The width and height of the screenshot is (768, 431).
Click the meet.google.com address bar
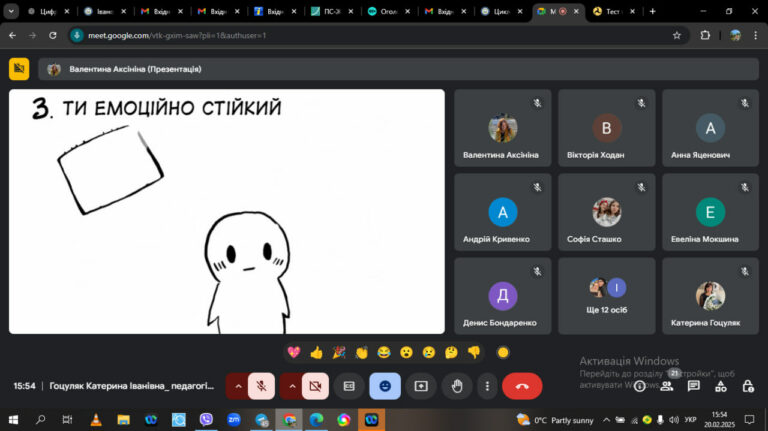click(372, 35)
